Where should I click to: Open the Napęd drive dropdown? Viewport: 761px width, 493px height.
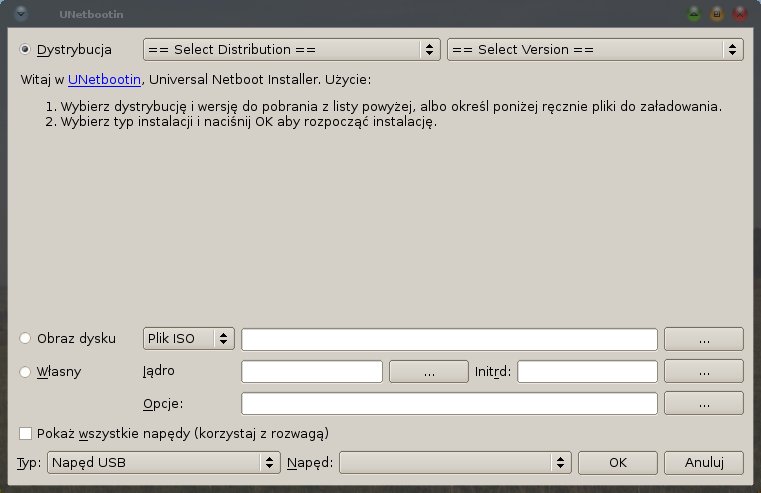[x=455, y=462]
